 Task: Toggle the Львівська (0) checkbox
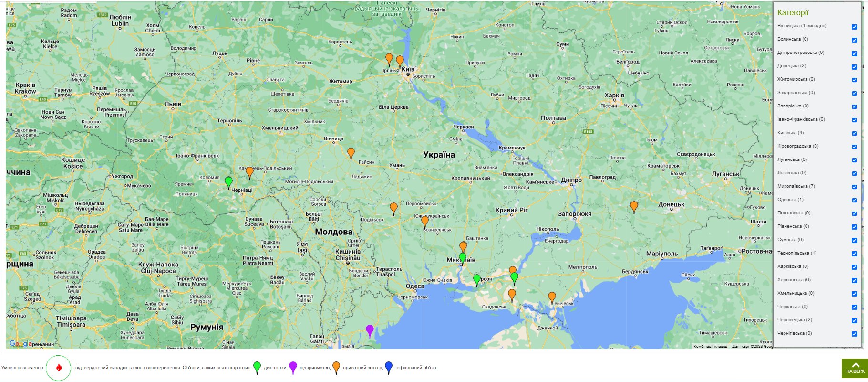854,174
